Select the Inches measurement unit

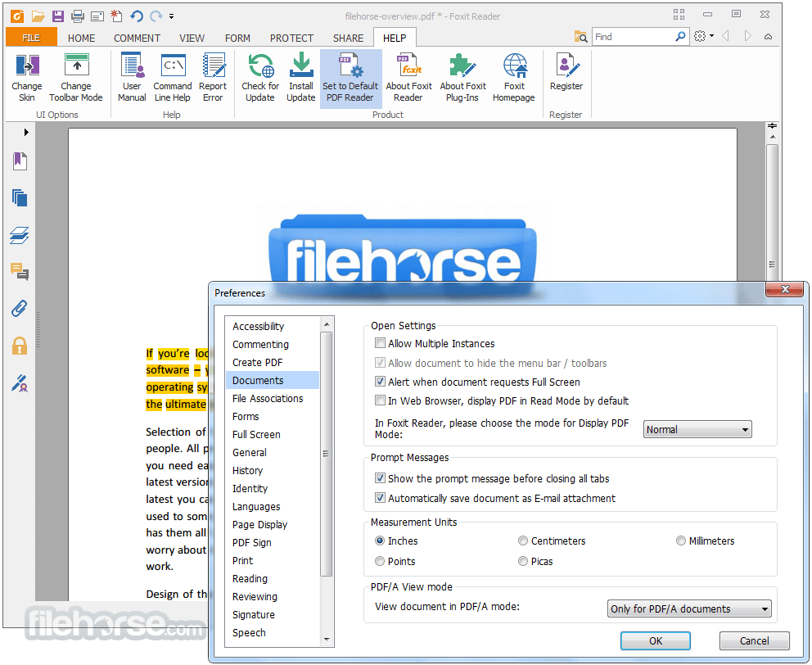pos(380,541)
